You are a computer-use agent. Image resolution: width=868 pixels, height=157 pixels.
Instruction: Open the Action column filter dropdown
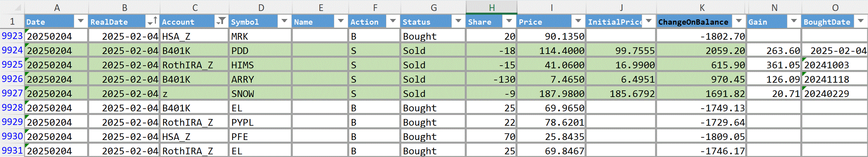[x=393, y=22]
